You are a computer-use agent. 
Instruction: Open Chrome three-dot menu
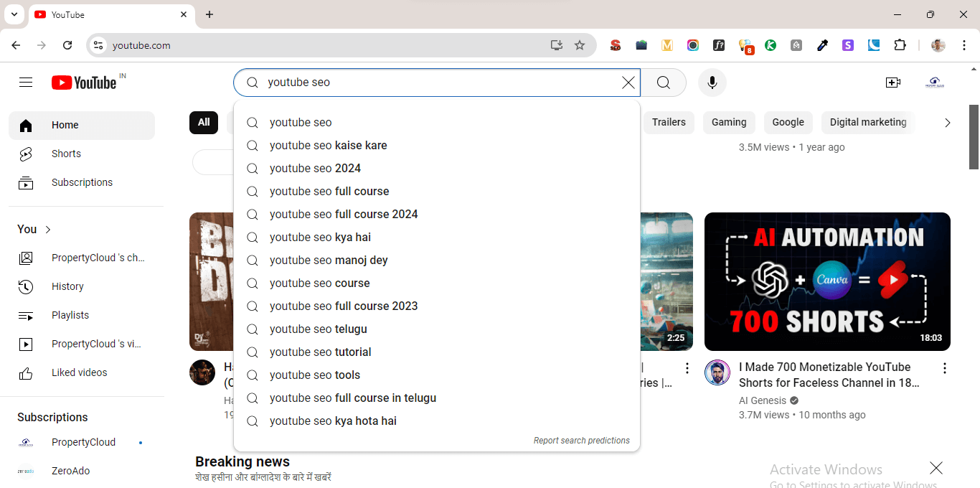pyautogui.click(x=964, y=45)
